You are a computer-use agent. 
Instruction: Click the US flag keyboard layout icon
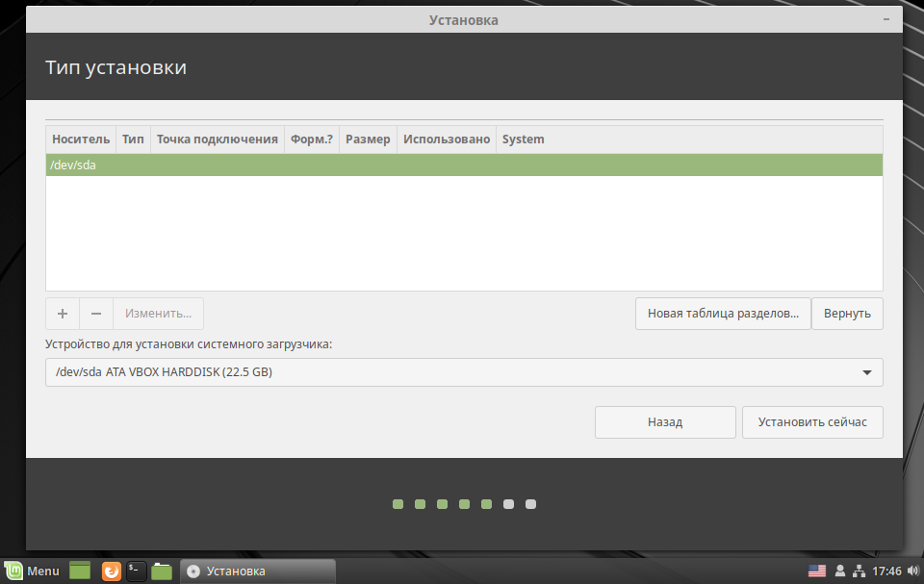coord(818,570)
